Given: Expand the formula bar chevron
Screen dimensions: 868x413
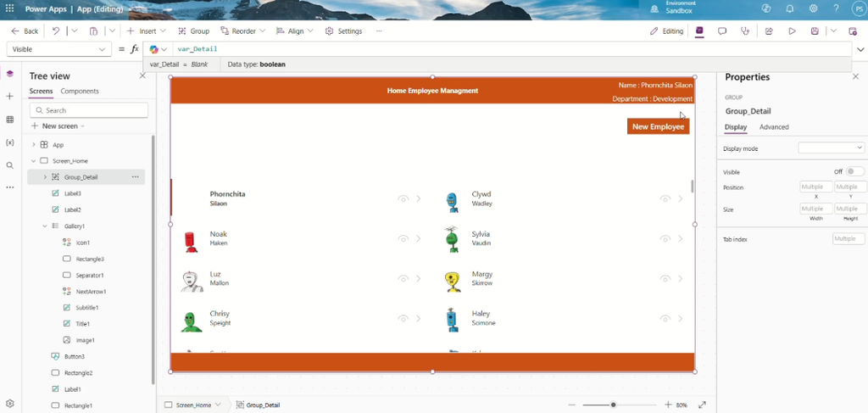Looking at the screenshot, I should 861,49.
